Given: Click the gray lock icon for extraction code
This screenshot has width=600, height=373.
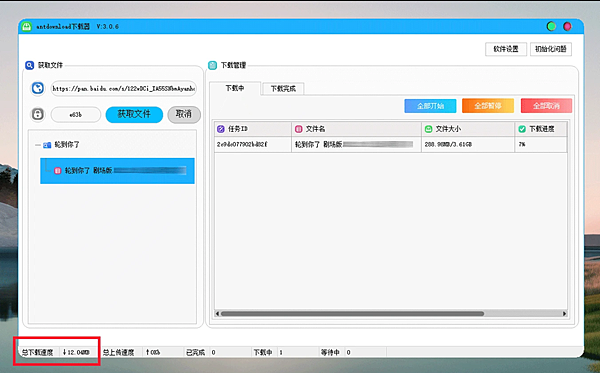Looking at the screenshot, I should coord(38,114).
